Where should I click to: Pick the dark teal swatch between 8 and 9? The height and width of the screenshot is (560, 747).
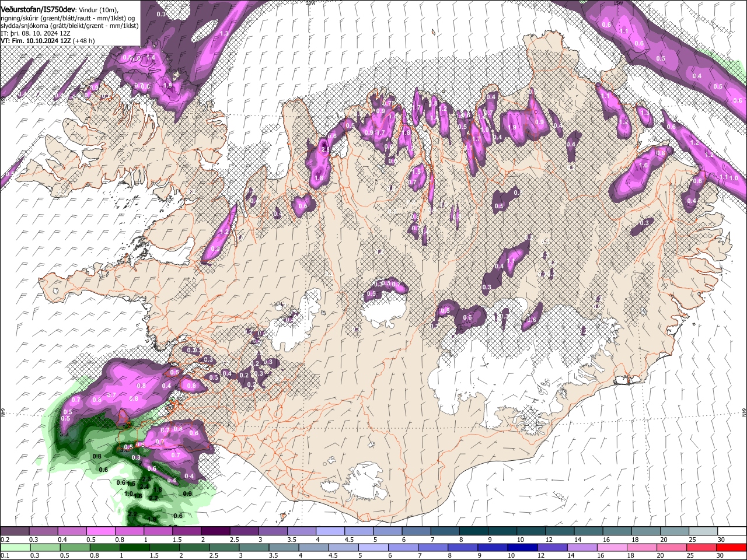474,531
